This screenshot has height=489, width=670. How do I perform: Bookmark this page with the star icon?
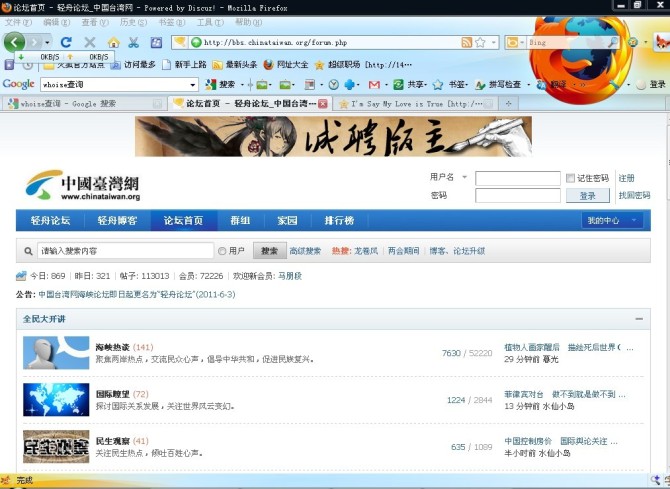(480, 42)
